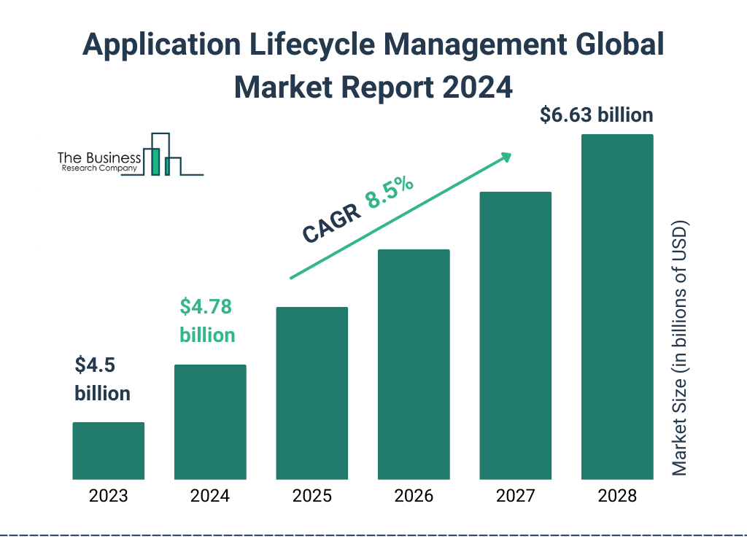This screenshot has width=747, height=560.
Task: Click the $4.5 billion value label
Action: [102, 379]
